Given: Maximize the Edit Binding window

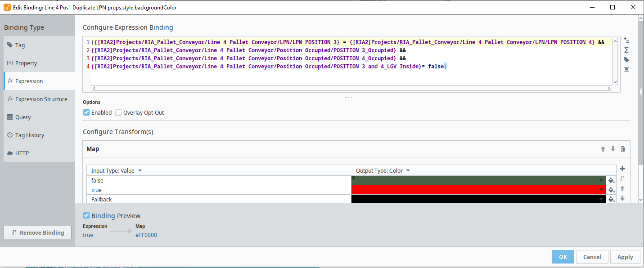Looking at the screenshot, I should pyautogui.click(x=612, y=7).
